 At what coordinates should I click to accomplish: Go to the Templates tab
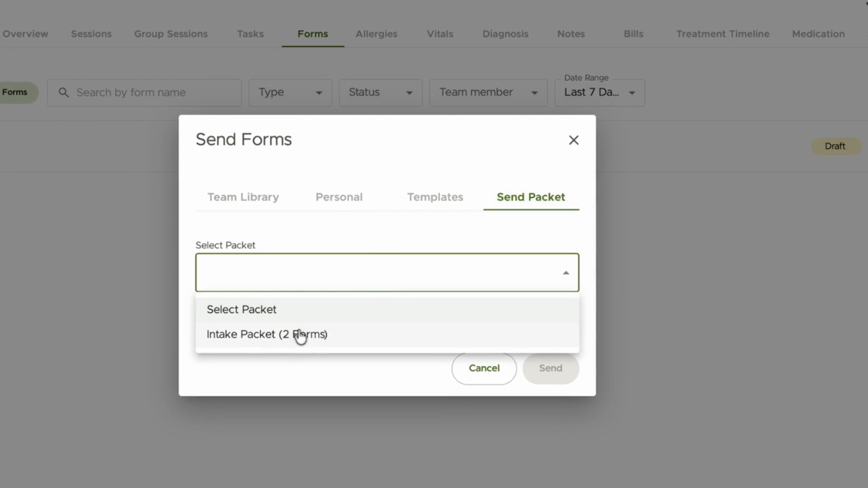pos(435,197)
